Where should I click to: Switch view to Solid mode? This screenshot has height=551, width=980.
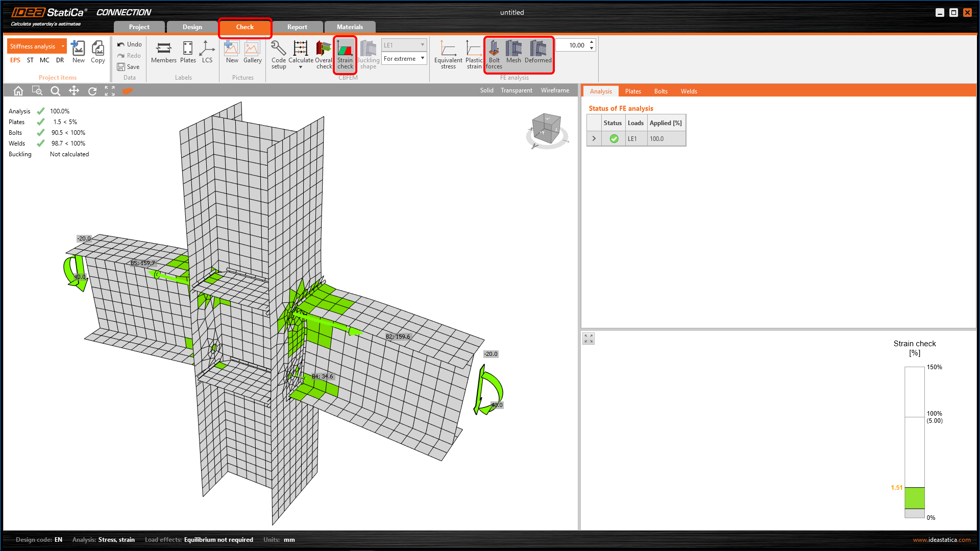486,90
